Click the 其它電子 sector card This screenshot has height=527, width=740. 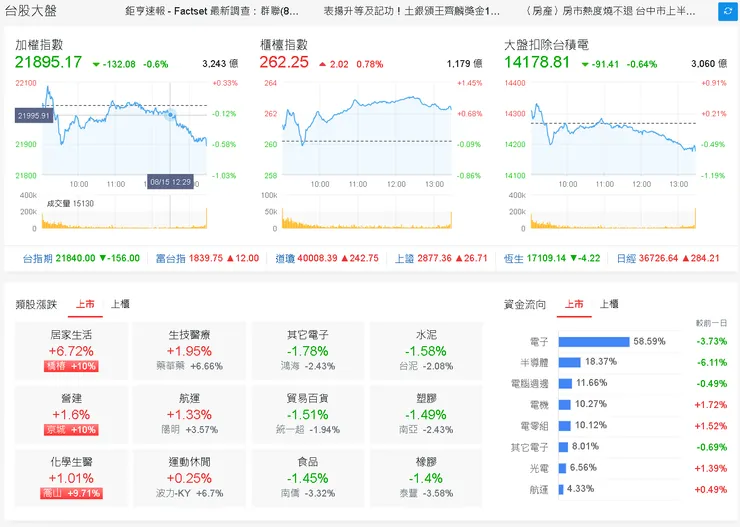[308, 351]
